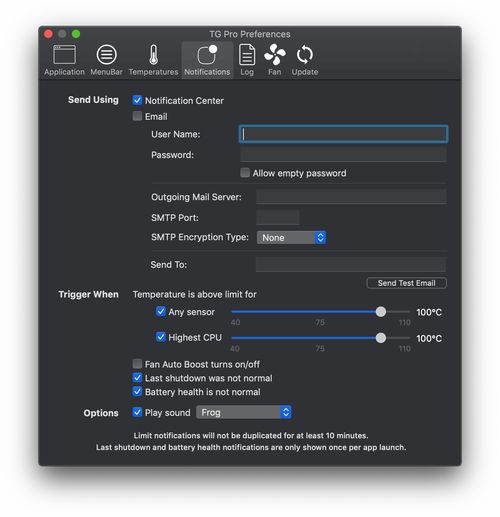500x517 pixels.
Task: Click into the Password field
Action: click(x=343, y=155)
